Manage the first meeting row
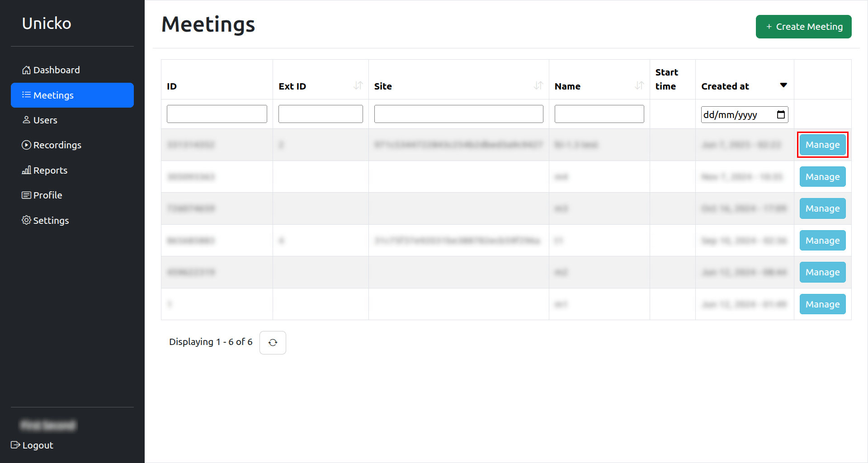The image size is (868, 463). click(822, 145)
